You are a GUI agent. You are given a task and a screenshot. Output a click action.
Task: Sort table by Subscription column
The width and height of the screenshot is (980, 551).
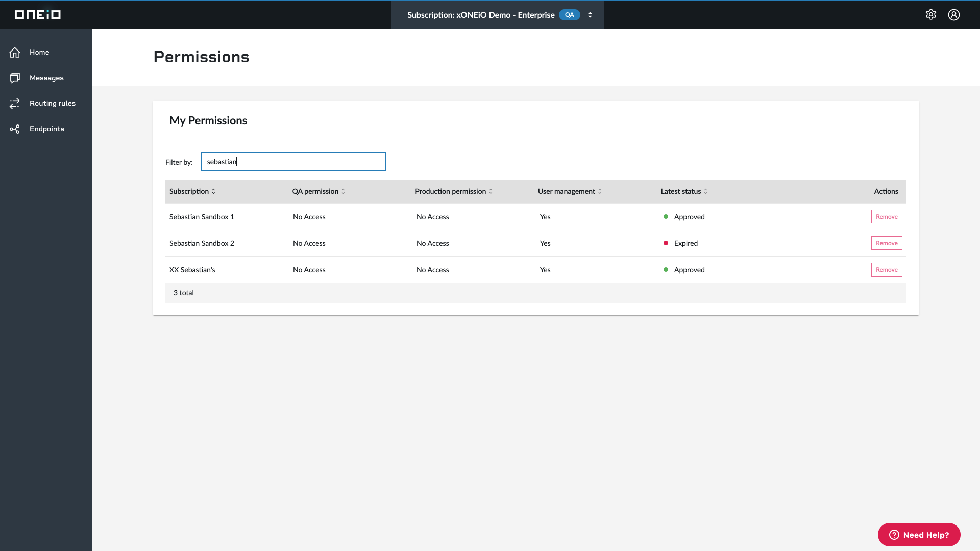coord(192,191)
